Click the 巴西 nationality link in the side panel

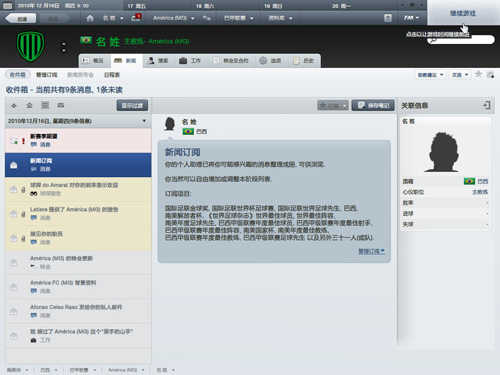[x=482, y=181]
